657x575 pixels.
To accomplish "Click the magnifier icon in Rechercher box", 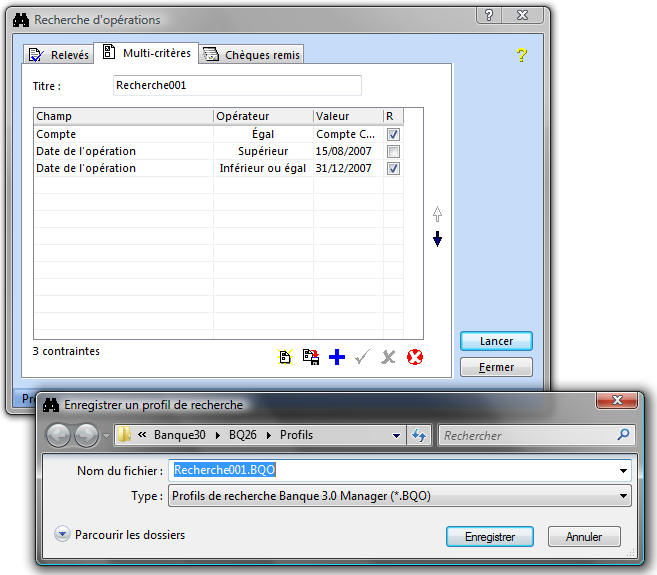I will point(624,435).
